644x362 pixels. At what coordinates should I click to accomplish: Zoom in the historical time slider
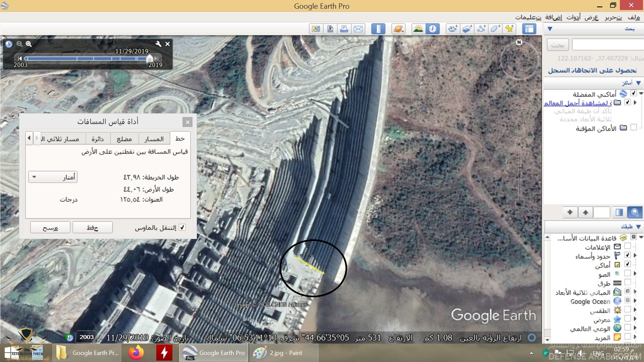tap(29, 44)
